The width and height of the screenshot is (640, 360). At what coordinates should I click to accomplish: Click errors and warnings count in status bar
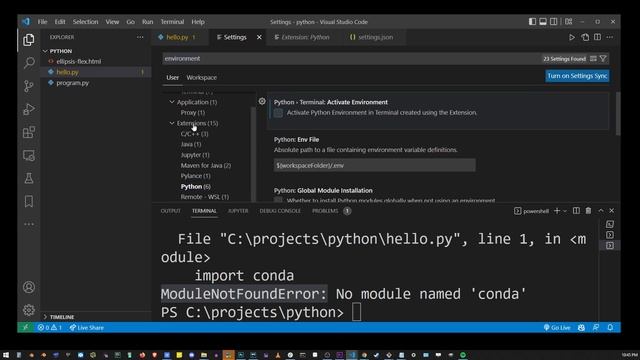[x=49, y=327]
